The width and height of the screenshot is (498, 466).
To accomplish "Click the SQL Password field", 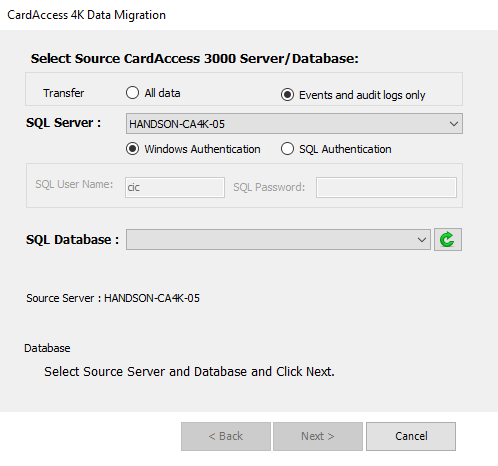I will pos(386,187).
